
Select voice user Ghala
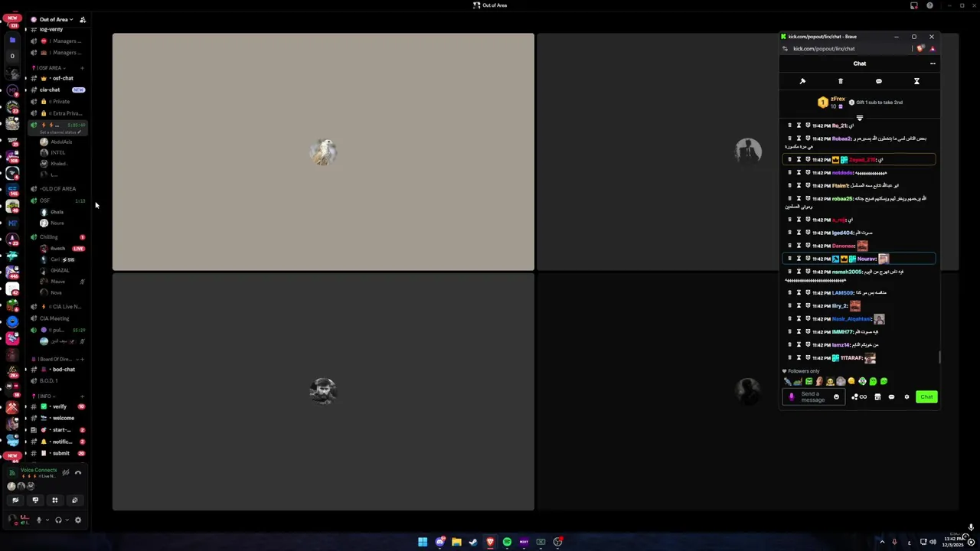click(57, 212)
